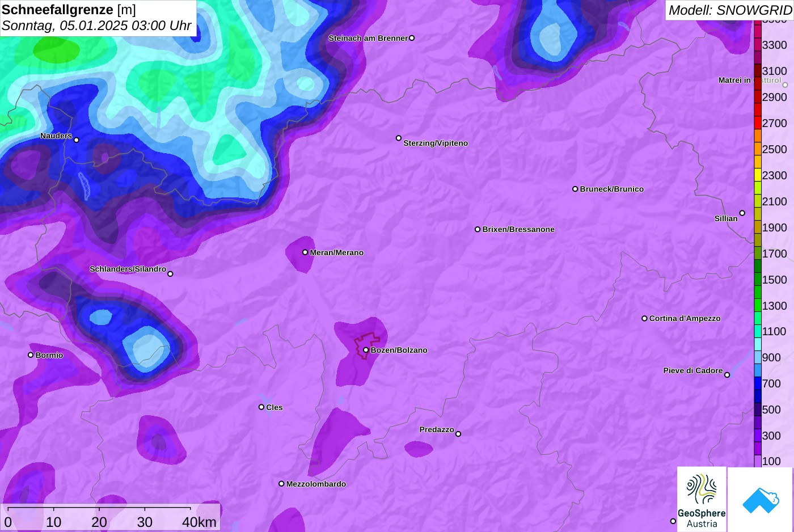Select the Cles marker dot
This screenshot has height=532, width=794.
[x=261, y=407]
